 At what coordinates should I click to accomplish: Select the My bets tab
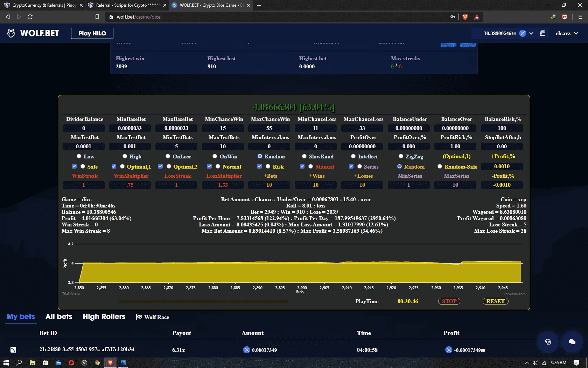coord(21,316)
